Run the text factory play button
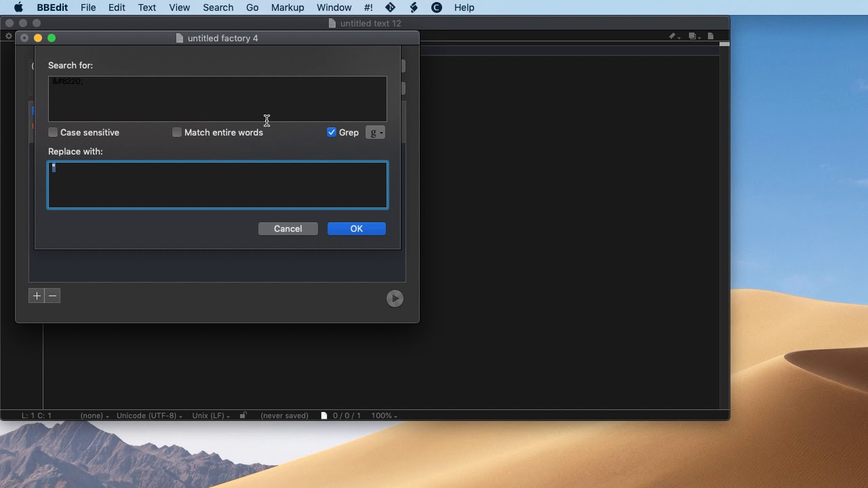 tap(395, 298)
